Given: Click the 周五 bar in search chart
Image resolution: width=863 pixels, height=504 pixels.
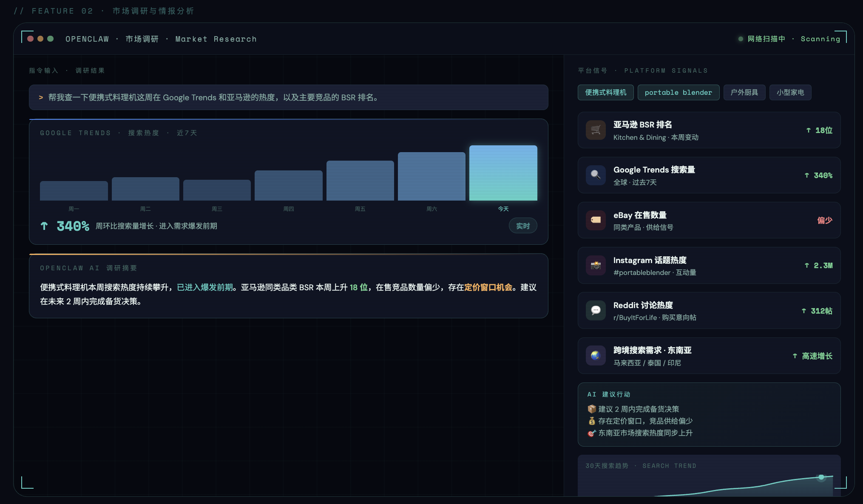Looking at the screenshot, I should 360,181.
